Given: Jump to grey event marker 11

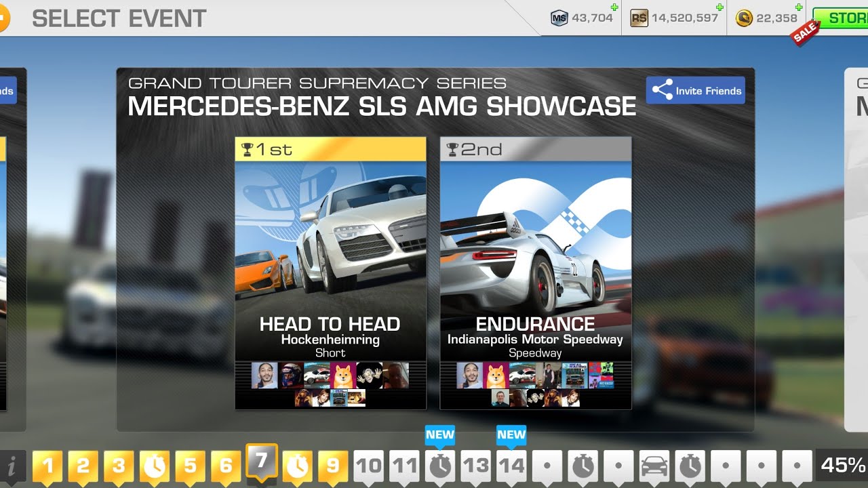Looking at the screenshot, I should tap(404, 466).
